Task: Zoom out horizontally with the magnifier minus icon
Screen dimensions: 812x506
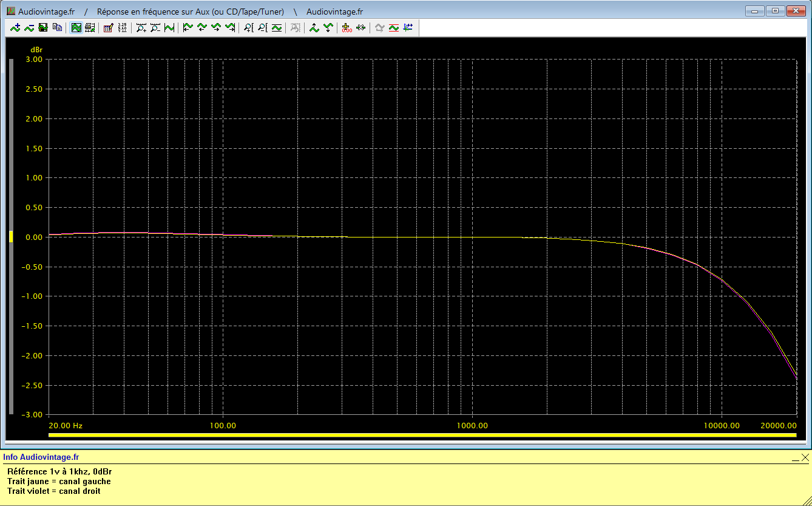Action: (x=155, y=27)
